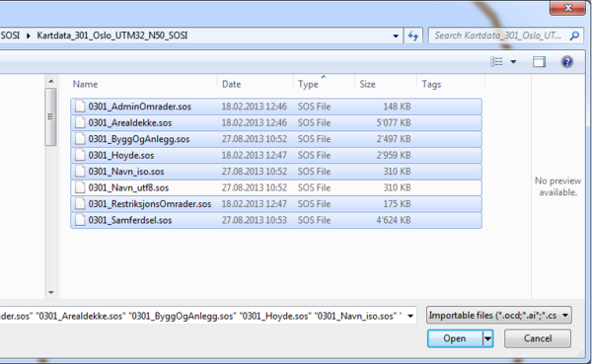Open the view options dropdown arrow

(513, 61)
